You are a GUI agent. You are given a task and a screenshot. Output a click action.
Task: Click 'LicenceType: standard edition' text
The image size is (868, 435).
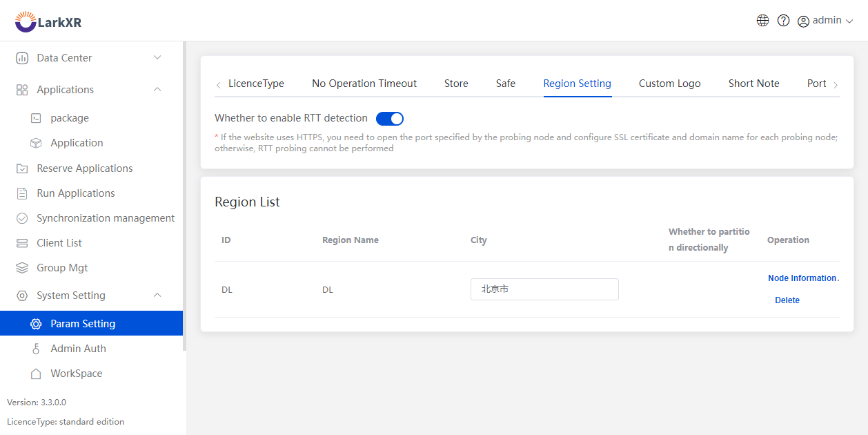pyautogui.click(x=66, y=422)
